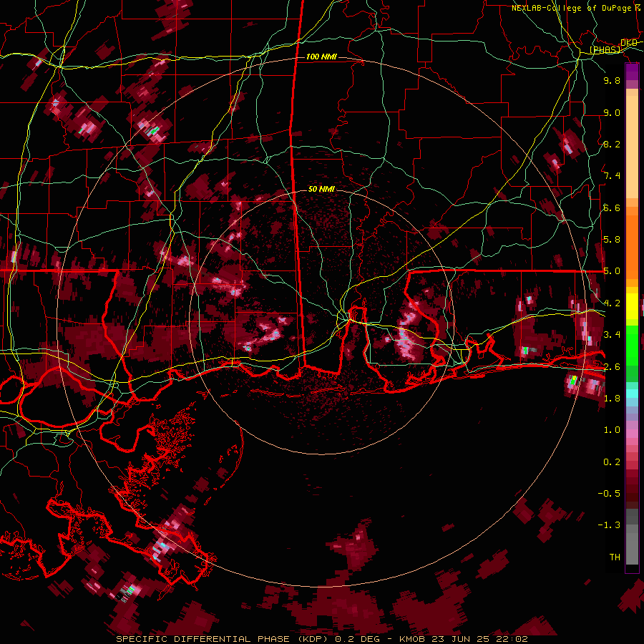This screenshot has width=644, height=644.
Task: Click the 50 NMI range ring label
Action: (x=321, y=189)
